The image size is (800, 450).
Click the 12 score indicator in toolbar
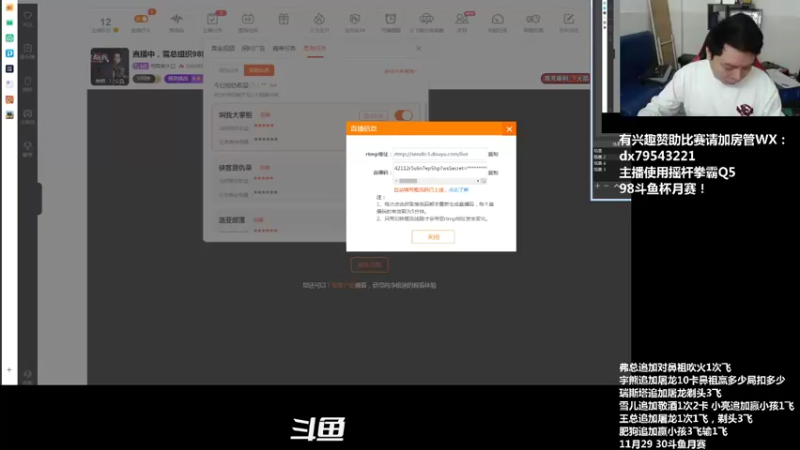105,22
